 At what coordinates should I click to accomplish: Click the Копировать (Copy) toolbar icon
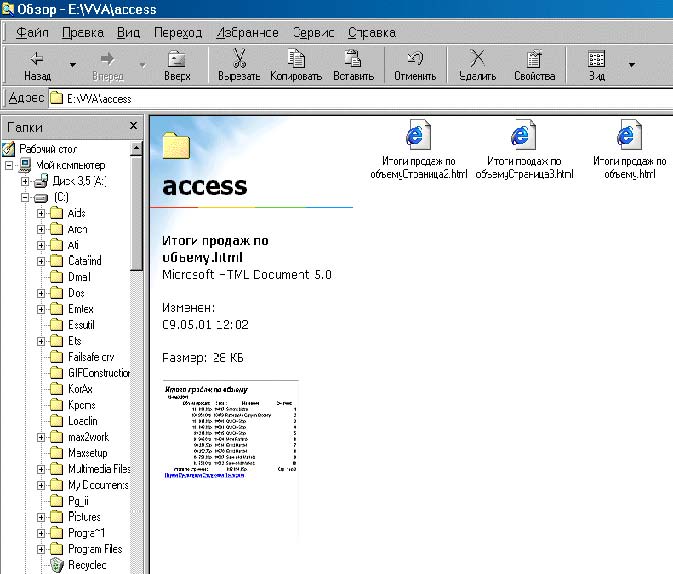[x=296, y=60]
